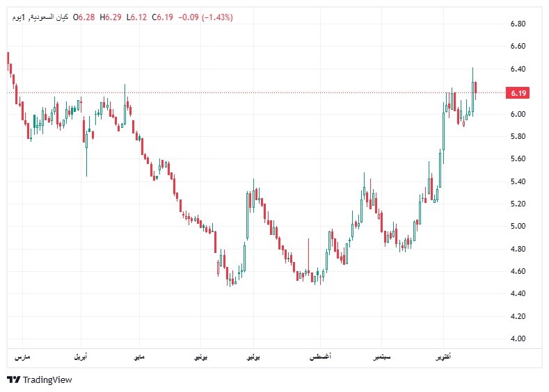Click the مارس label on time axis
549x392 pixels.
[23, 357]
